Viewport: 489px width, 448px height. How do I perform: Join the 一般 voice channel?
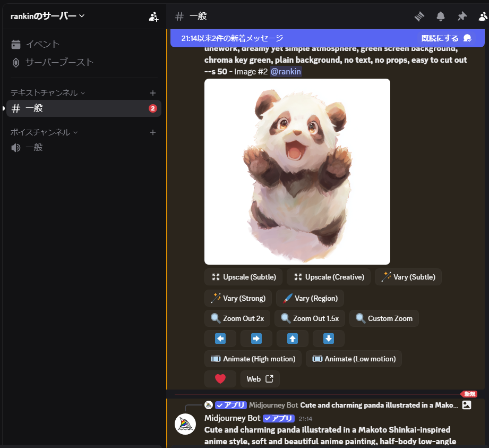point(34,148)
